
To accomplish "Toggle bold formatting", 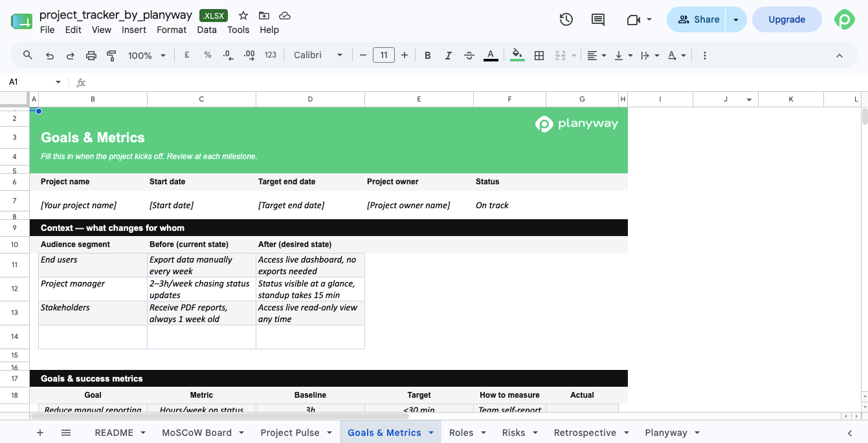I will point(428,56).
